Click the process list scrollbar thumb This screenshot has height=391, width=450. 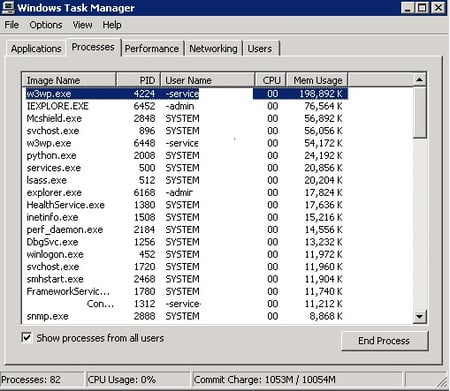419,112
